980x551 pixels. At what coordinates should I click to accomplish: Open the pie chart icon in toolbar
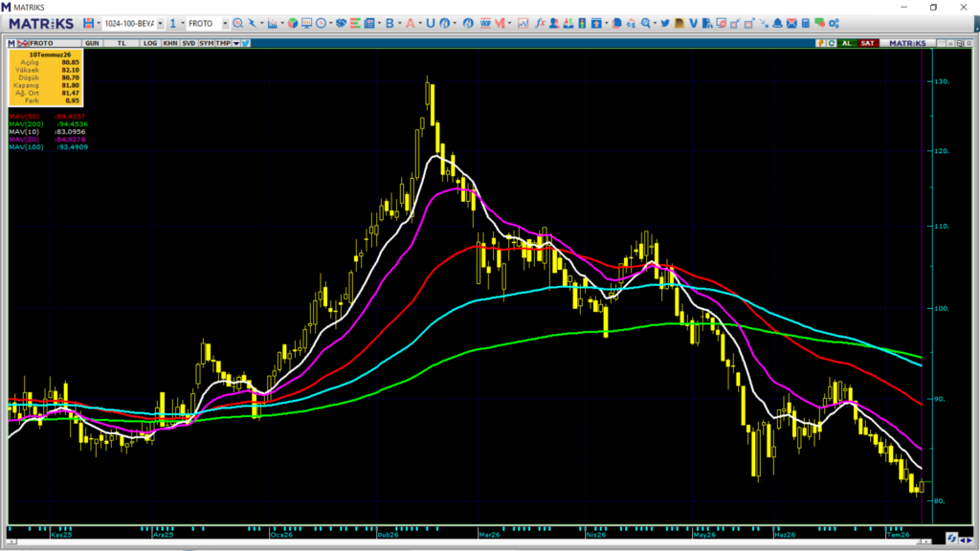click(292, 23)
